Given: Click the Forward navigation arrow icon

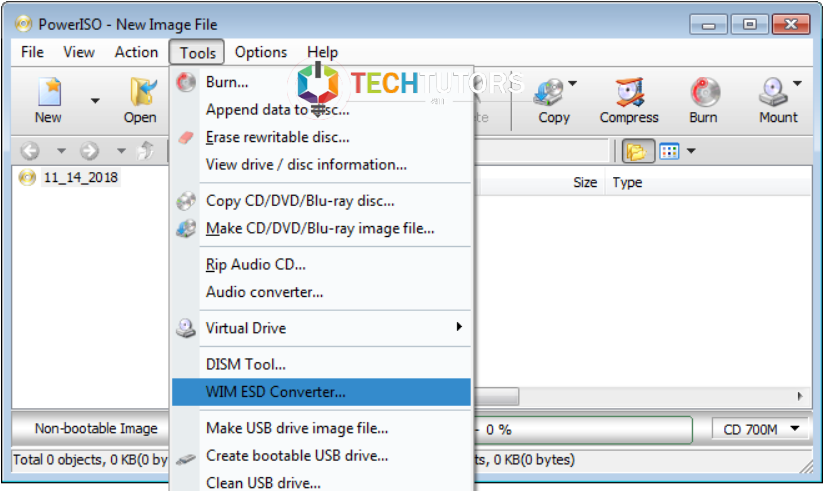Looking at the screenshot, I should (x=89, y=151).
